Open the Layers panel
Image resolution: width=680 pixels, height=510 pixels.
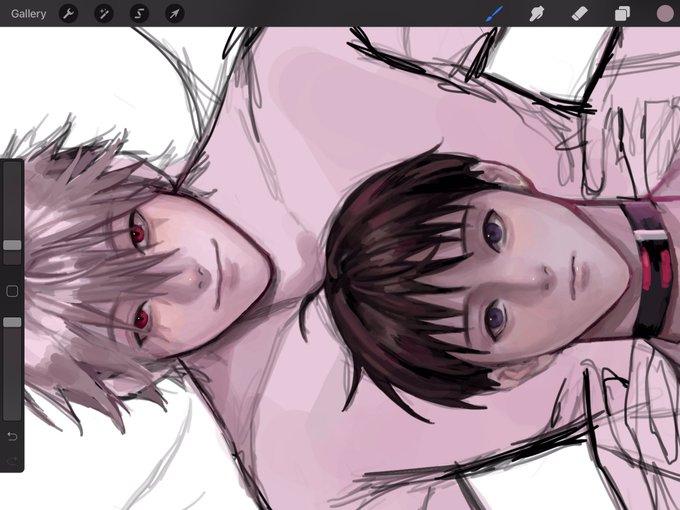pyautogui.click(x=622, y=14)
